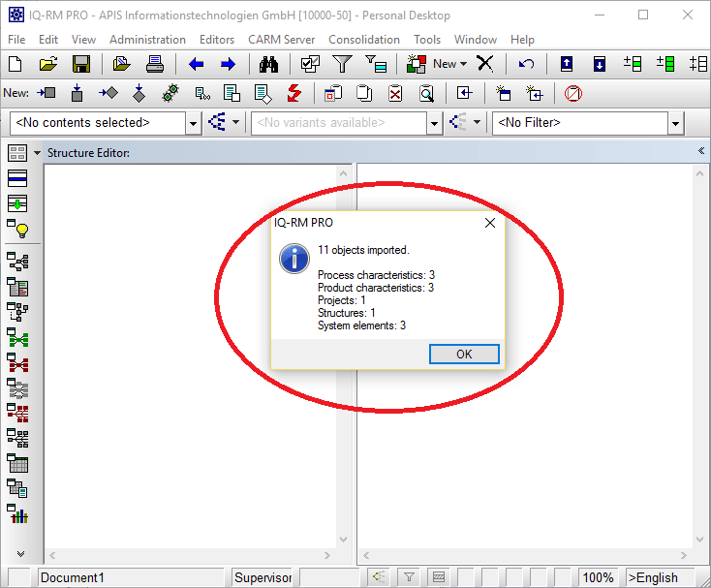Expand more sidebar icons with bottom chevron
This screenshot has width=711, height=588.
[x=20, y=553]
